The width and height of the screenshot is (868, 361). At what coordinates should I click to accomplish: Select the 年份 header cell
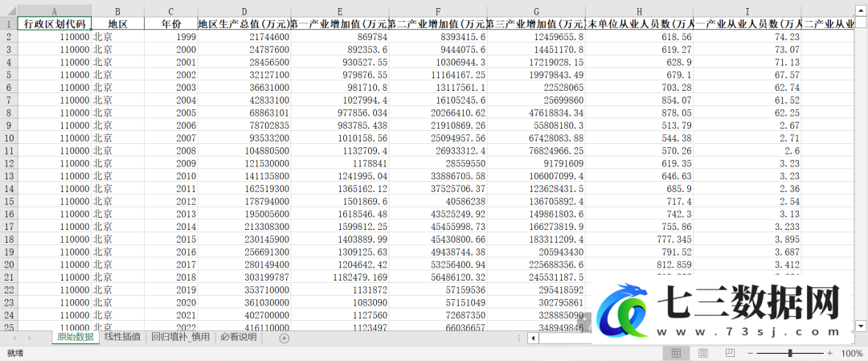[170, 24]
